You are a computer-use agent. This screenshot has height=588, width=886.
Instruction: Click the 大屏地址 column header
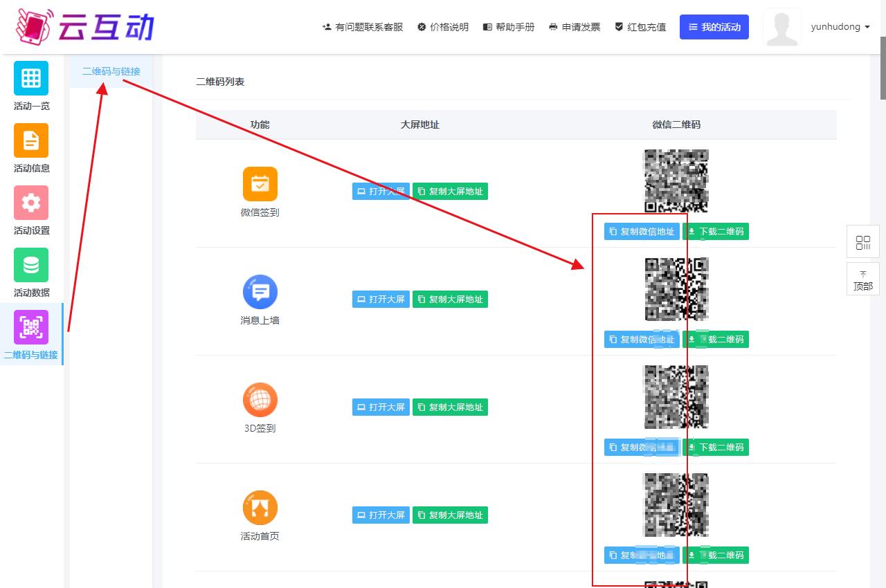(x=420, y=125)
